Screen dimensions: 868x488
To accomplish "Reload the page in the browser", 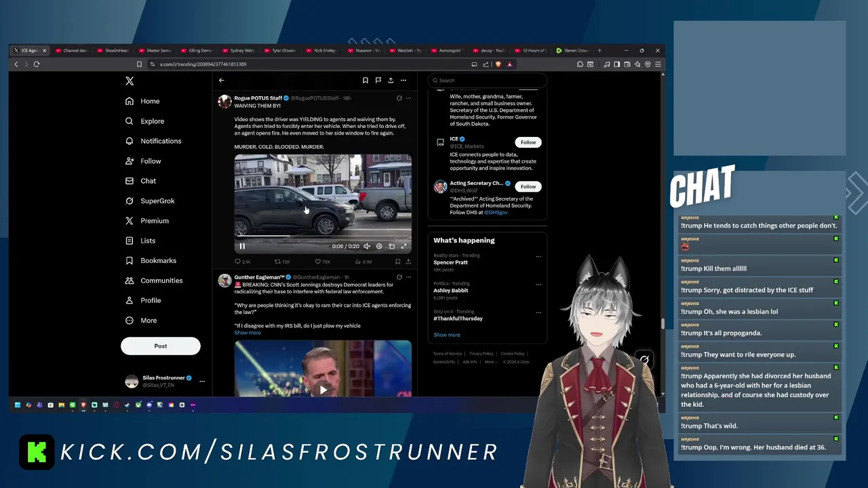I will [37, 64].
